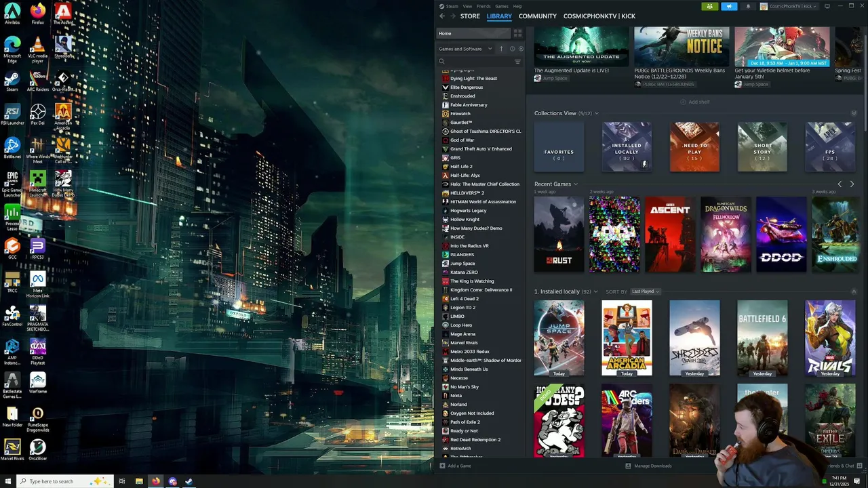Click the library search magnifier icon
Image resolution: width=868 pixels, height=488 pixels.
pos(441,62)
